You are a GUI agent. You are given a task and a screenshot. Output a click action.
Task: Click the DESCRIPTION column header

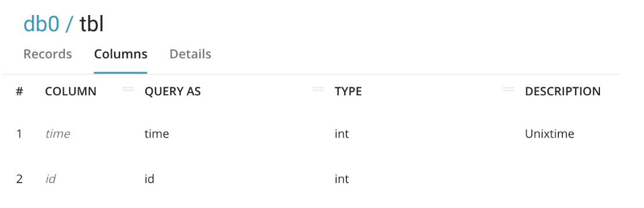tap(563, 91)
